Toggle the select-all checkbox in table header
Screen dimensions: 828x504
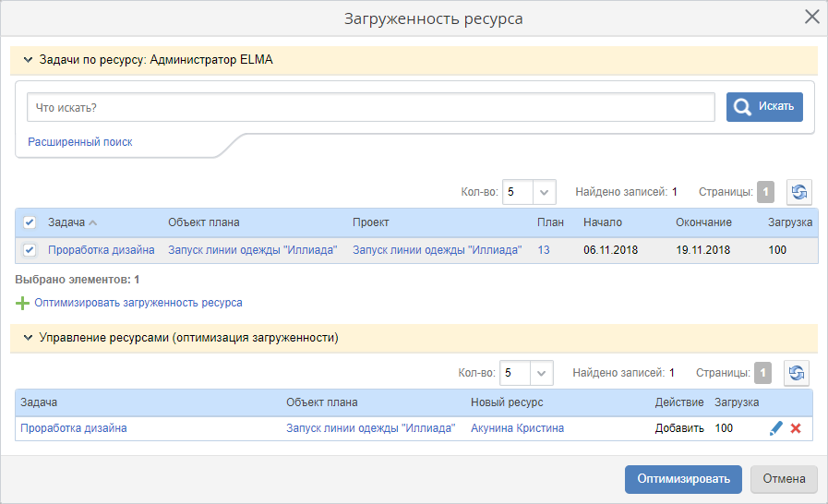click(30, 222)
